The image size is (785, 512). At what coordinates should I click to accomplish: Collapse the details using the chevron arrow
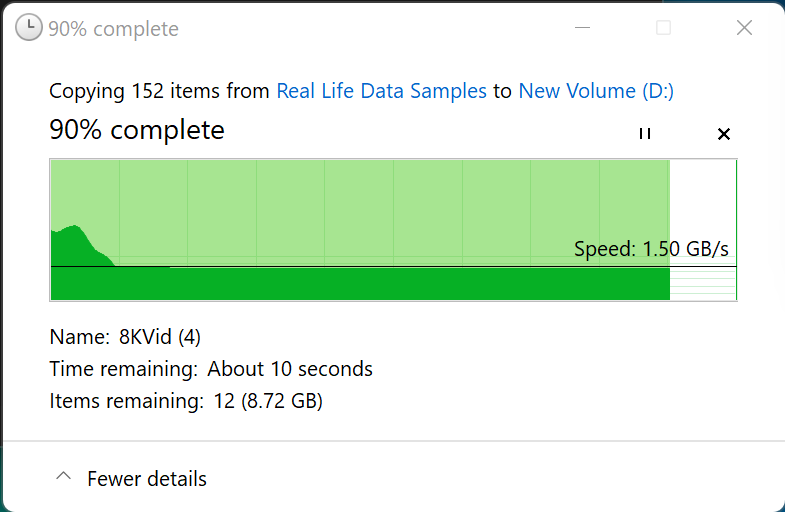pos(63,478)
